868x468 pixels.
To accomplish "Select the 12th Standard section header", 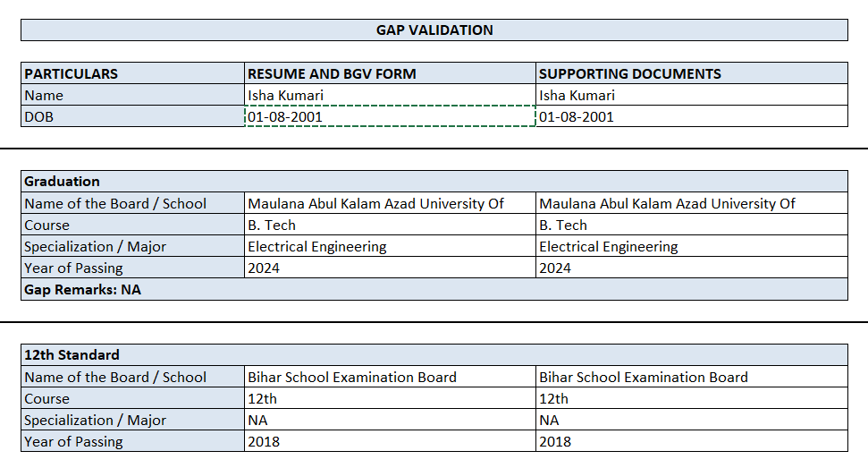I will [132, 355].
